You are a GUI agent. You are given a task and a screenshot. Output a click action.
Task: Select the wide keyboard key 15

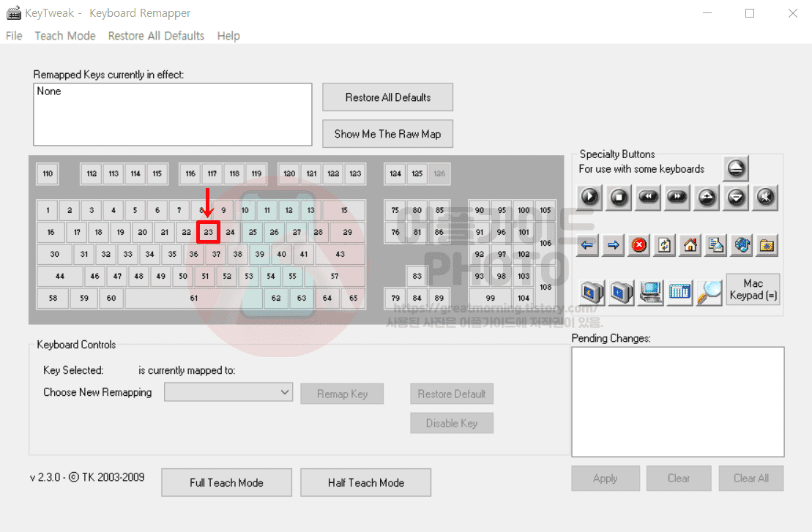(x=344, y=210)
